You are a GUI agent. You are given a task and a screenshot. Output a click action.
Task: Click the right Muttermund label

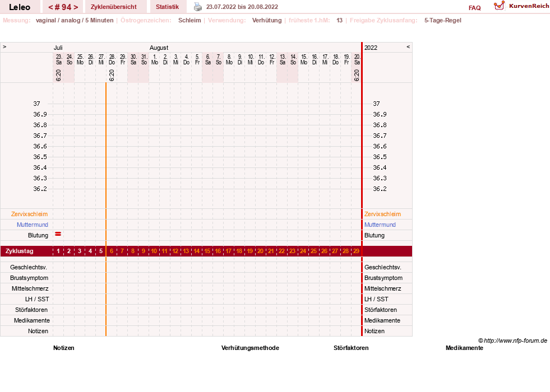(380, 225)
